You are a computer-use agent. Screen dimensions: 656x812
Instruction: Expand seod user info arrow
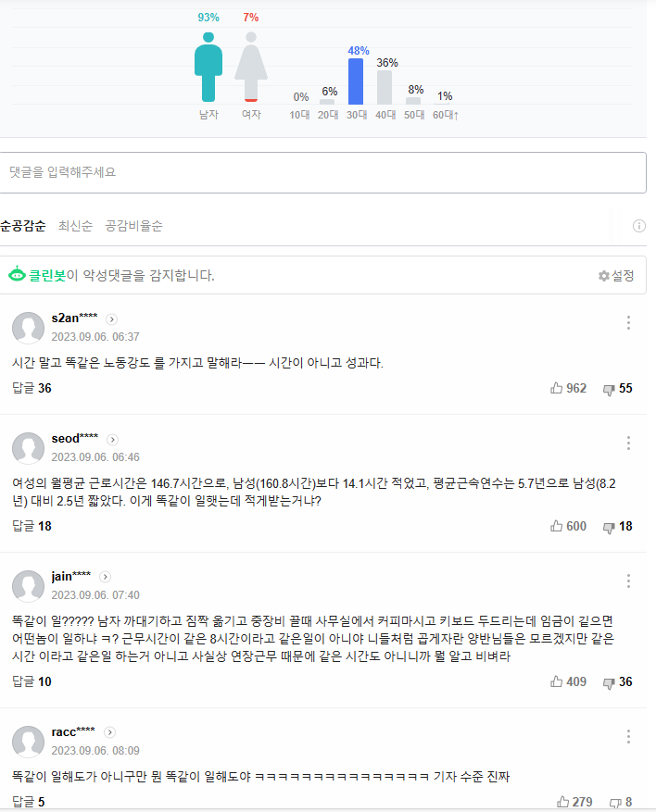pos(113,439)
